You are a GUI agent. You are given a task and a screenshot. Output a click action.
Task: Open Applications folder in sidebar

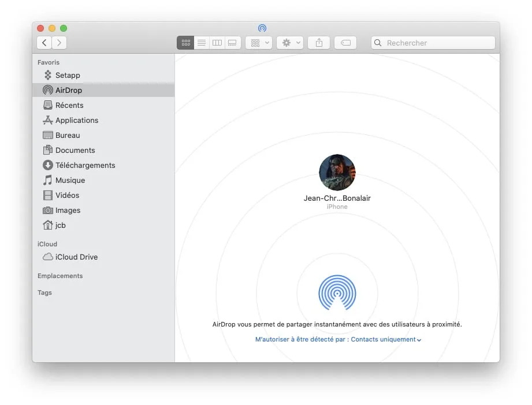point(103,121)
